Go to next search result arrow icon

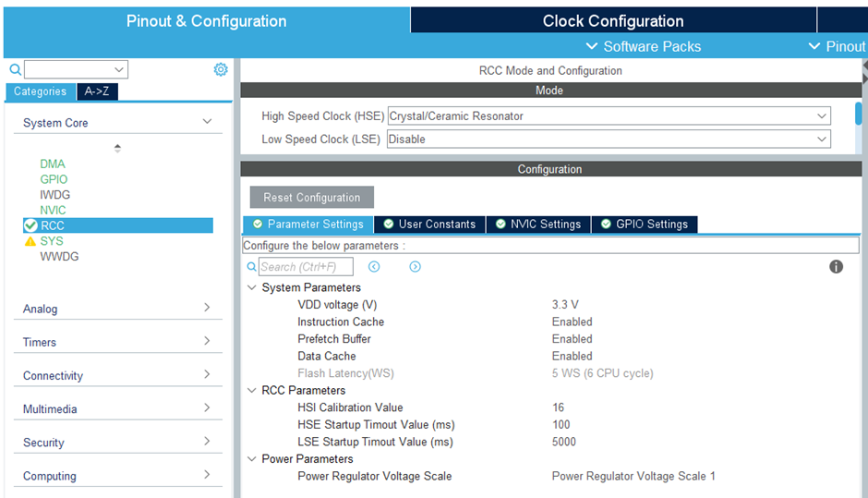415,267
